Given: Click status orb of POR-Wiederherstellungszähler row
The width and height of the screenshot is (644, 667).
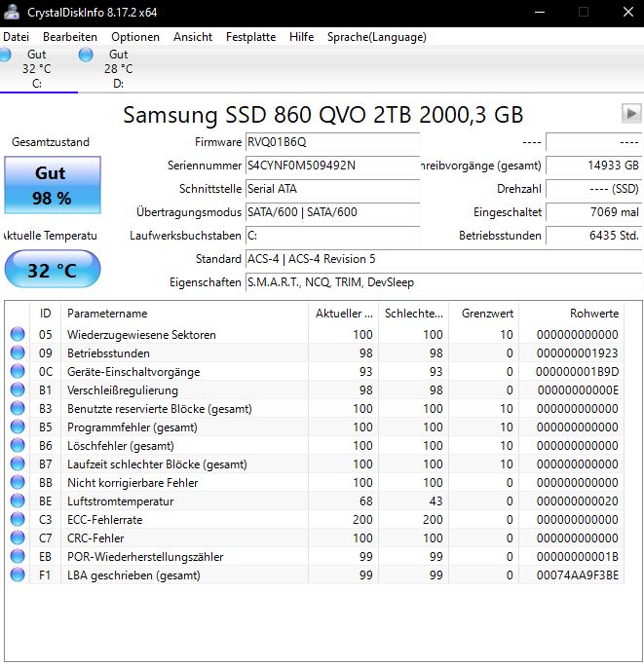Looking at the screenshot, I should pos(18,556).
